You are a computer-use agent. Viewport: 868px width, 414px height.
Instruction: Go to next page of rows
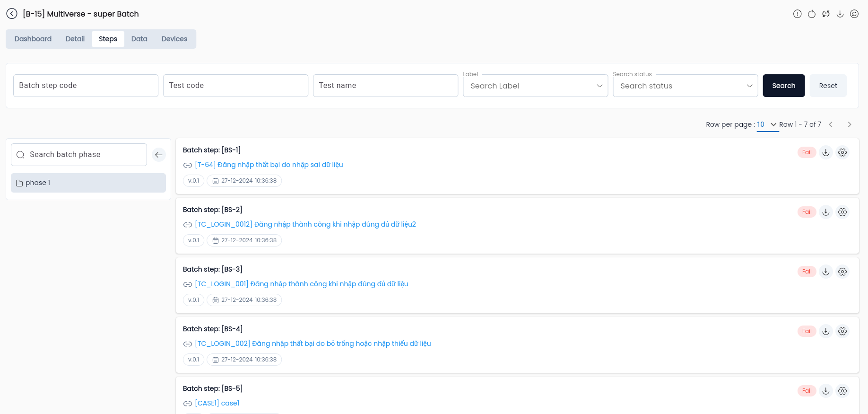[x=850, y=124]
